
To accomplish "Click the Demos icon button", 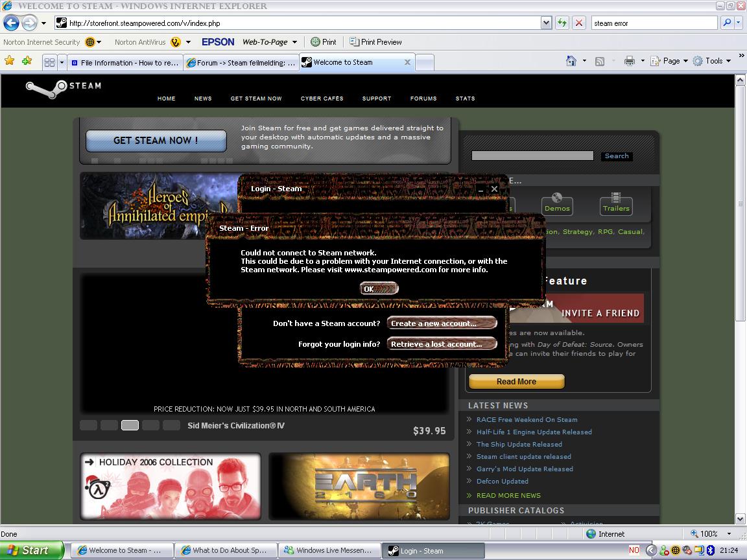I will click(557, 204).
